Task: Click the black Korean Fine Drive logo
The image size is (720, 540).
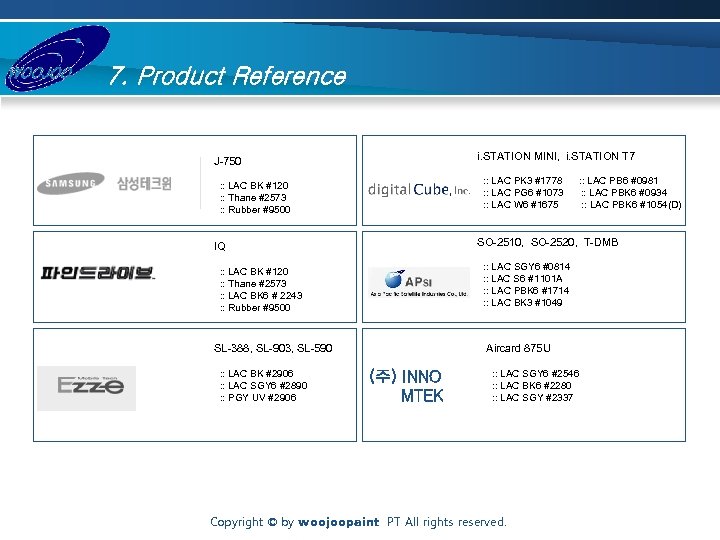Action: 98,273
